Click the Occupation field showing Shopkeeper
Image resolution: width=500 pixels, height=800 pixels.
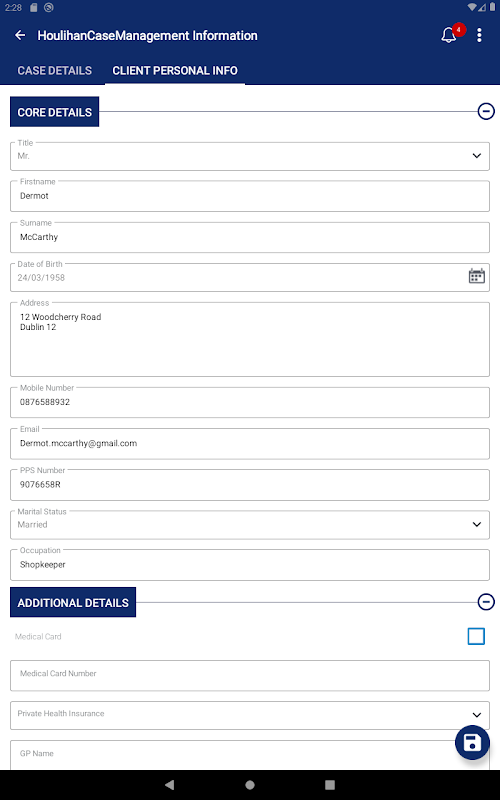coord(250,565)
